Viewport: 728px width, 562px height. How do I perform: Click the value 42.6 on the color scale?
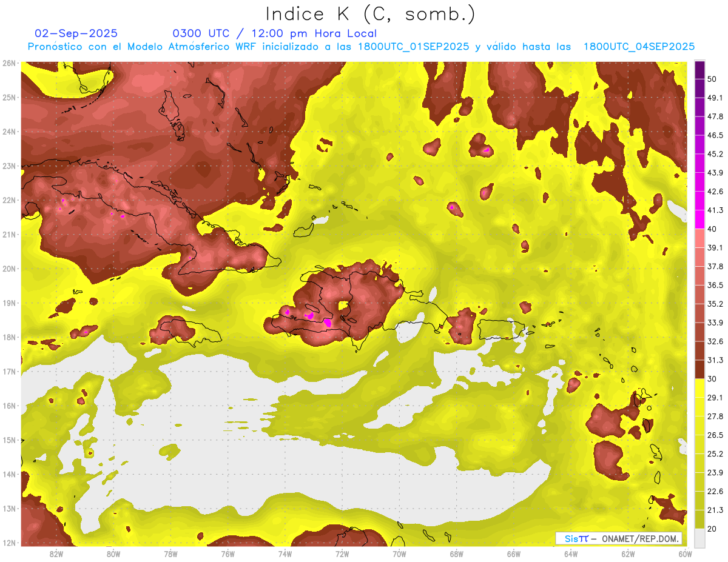click(715, 192)
